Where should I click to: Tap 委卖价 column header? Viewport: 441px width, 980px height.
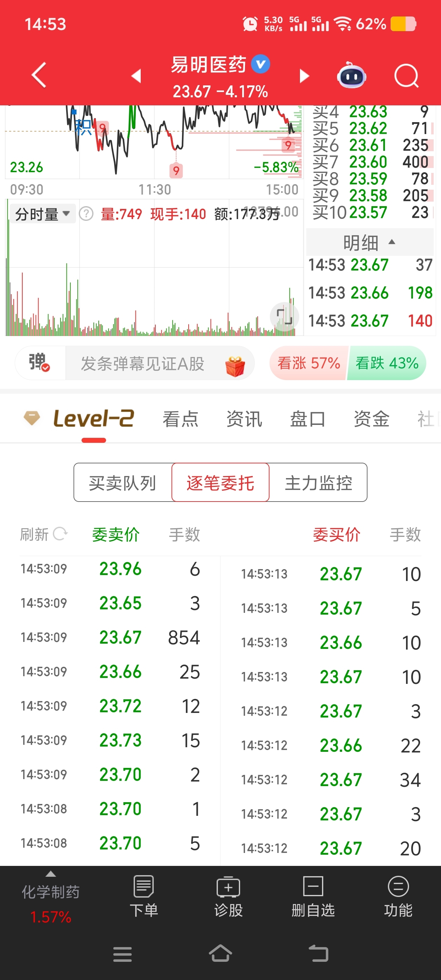click(x=115, y=534)
